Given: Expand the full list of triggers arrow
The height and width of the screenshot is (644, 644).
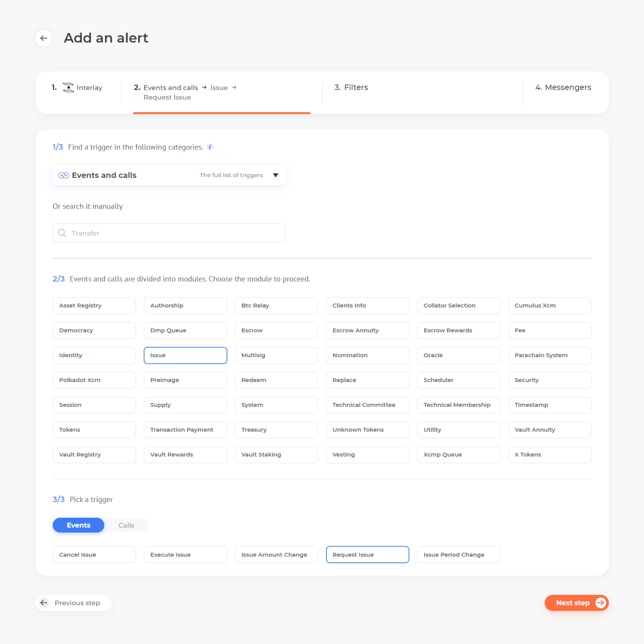Looking at the screenshot, I should [276, 175].
